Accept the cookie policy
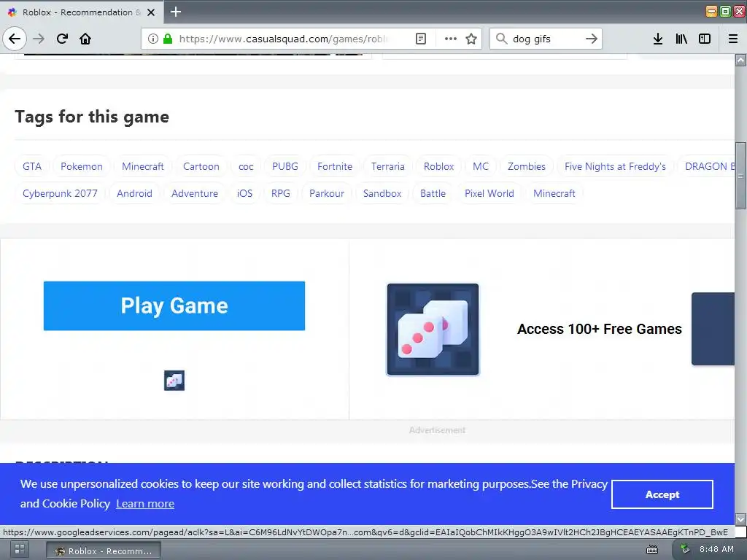747x560 pixels. click(x=662, y=494)
